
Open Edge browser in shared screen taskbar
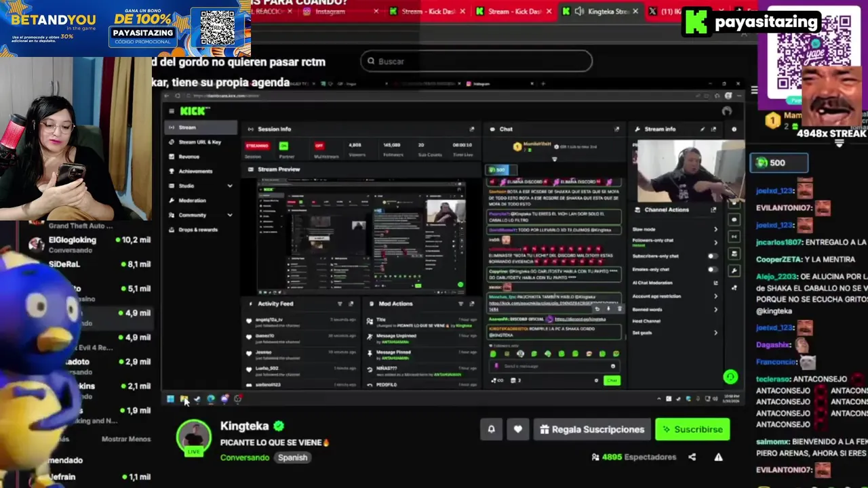211,399
